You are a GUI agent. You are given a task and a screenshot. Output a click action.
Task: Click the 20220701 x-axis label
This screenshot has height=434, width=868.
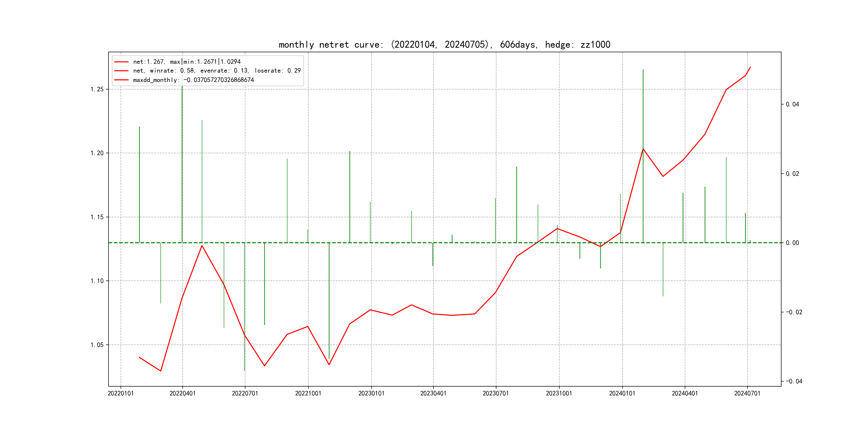pos(245,394)
